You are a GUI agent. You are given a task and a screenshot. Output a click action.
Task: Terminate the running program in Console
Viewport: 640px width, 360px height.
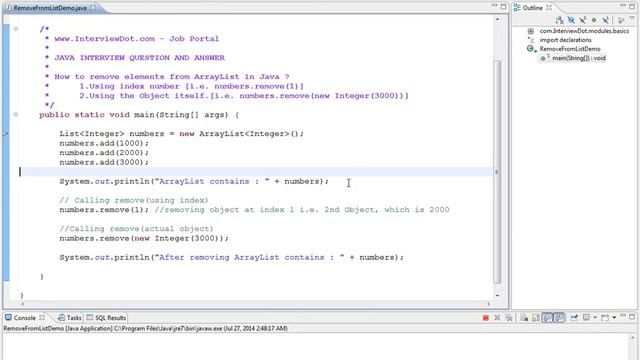[486, 318]
